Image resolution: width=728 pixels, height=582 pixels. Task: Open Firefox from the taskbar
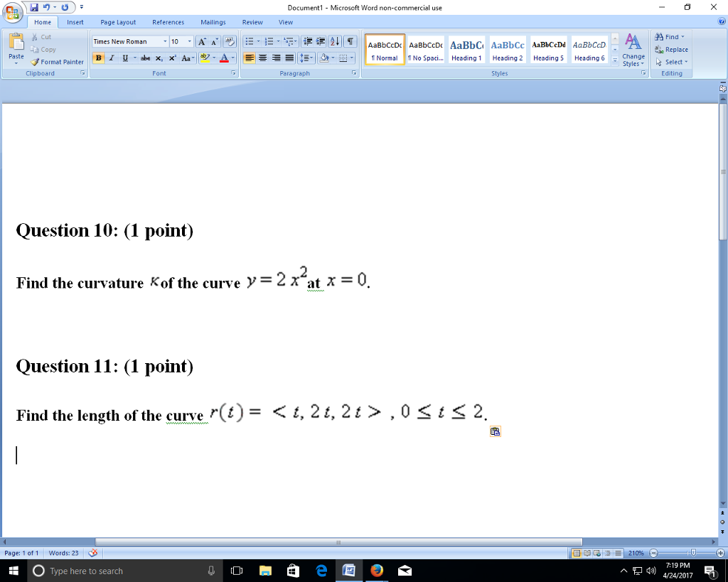tap(377, 570)
